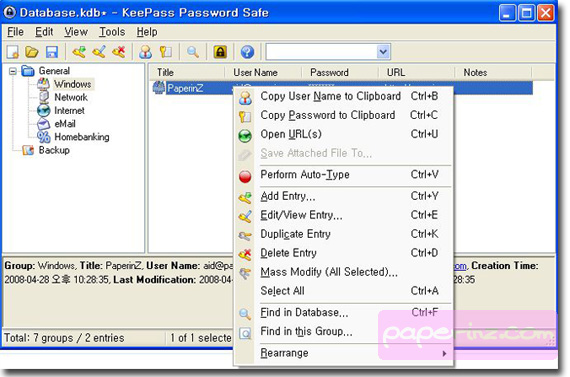570x377 pixels.
Task: Click the blue Help question icon
Action: tap(247, 52)
